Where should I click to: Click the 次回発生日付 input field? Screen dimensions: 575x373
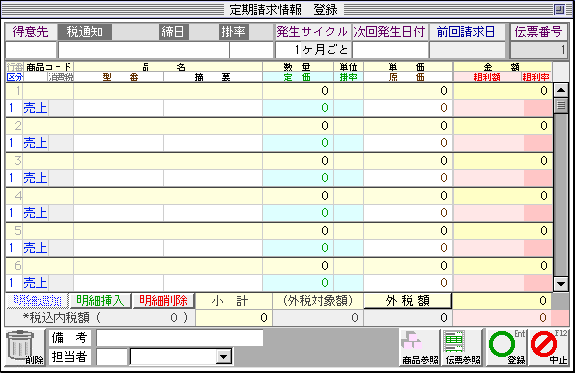tap(391, 50)
